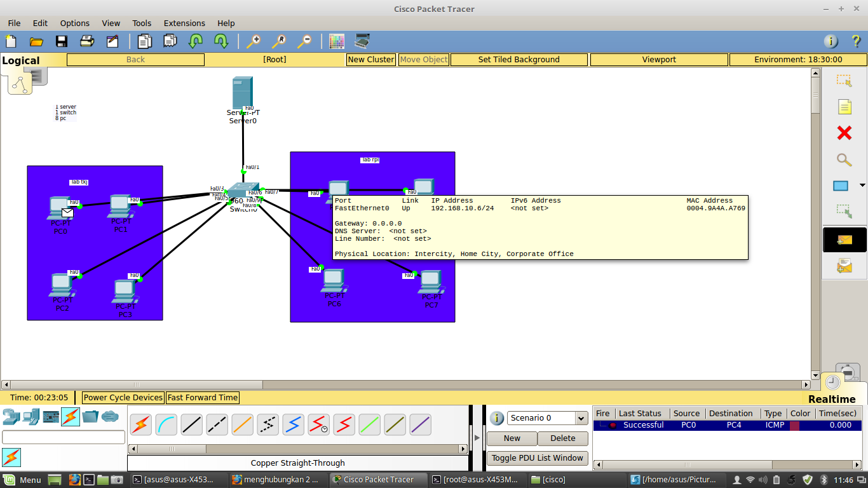Click Set Tiled Background button

pos(519,60)
